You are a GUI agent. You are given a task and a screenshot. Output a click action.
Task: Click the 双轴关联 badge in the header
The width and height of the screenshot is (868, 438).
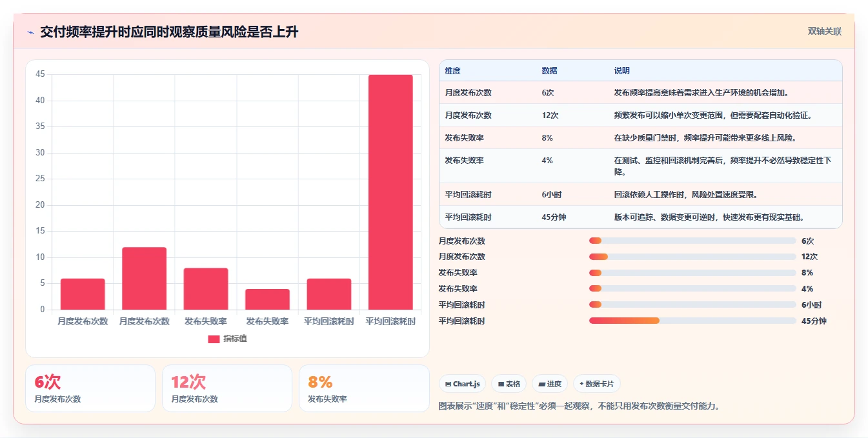click(x=825, y=31)
